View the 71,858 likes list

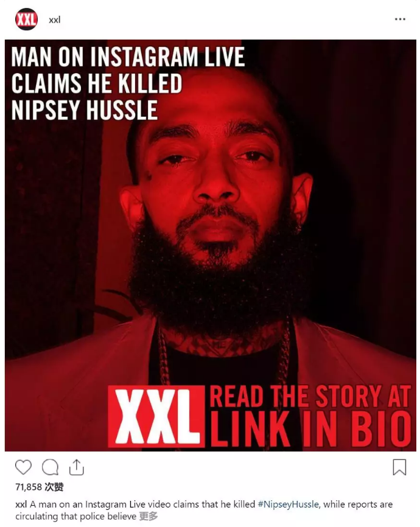coord(40,487)
